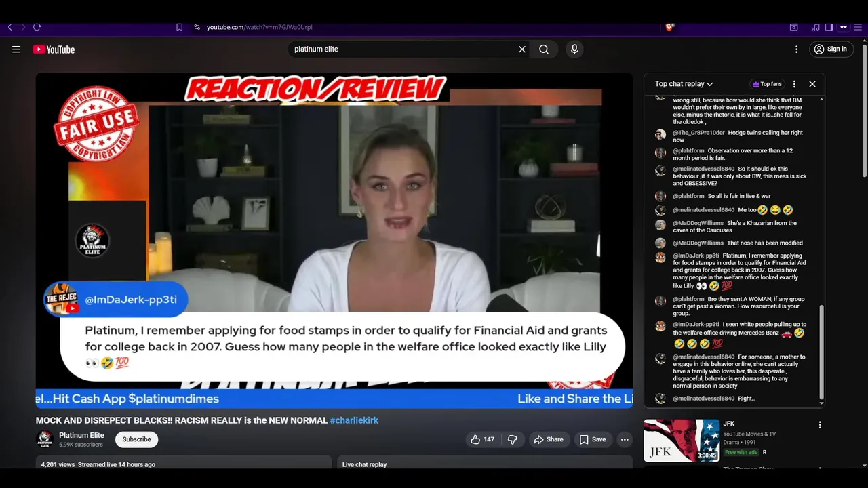The image size is (868, 488).
Task: Open the JFK movie title
Action: click(x=729, y=424)
